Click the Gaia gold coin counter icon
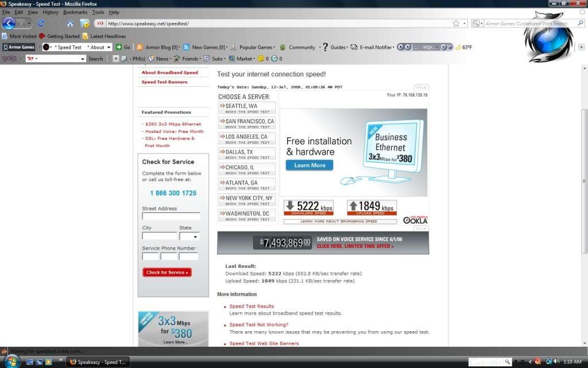 [x=261, y=59]
